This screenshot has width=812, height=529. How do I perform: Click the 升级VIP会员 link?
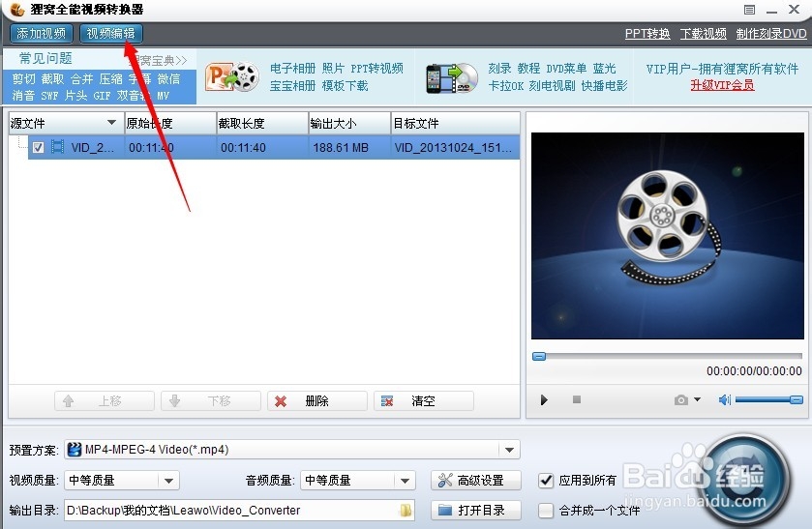[722, 85]
